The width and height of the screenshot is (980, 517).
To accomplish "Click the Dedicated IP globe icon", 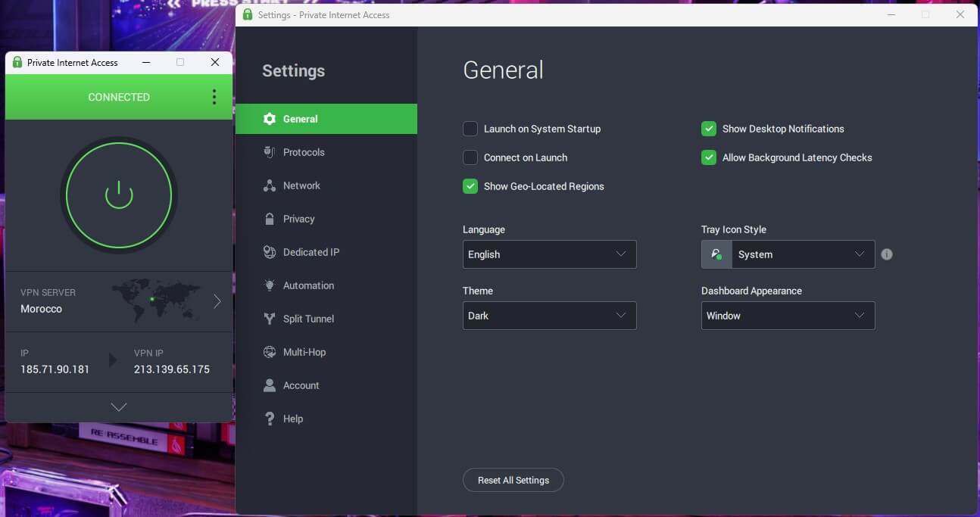I will (269, 252).
